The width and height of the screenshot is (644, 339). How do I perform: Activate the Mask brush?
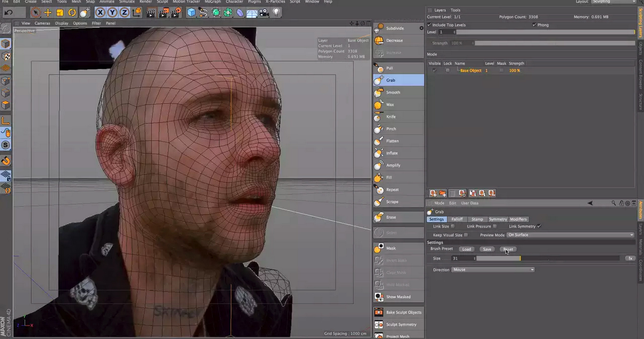391,248
